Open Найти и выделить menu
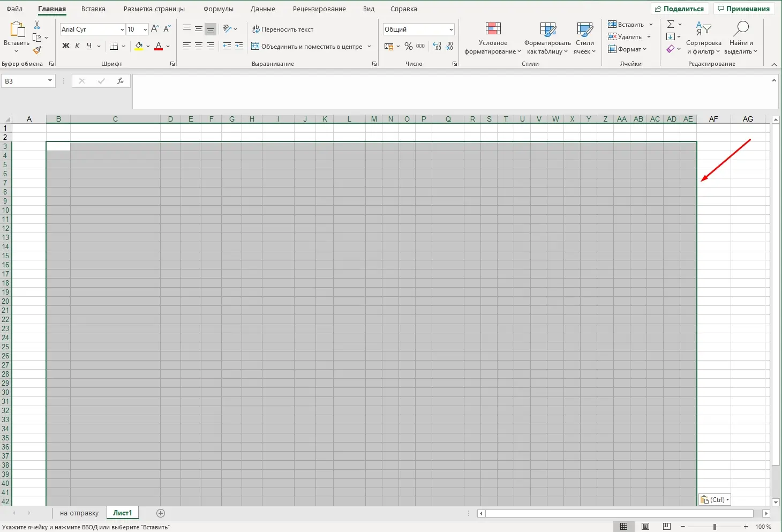This screenshot has height=532, width=782. click(x=741, y=38)
